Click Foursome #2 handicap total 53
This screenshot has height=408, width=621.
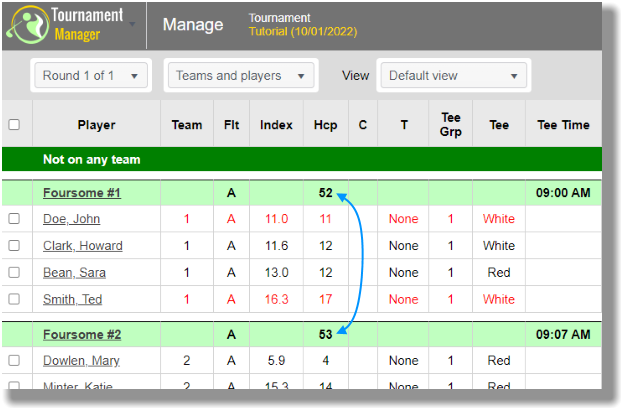click(326, 334)
